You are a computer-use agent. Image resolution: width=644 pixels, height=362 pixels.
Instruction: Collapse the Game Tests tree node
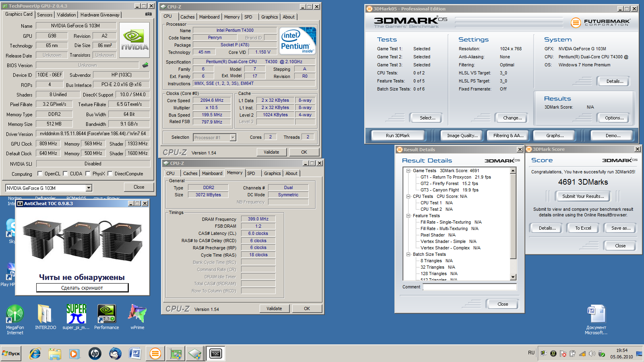pos(408,171)
